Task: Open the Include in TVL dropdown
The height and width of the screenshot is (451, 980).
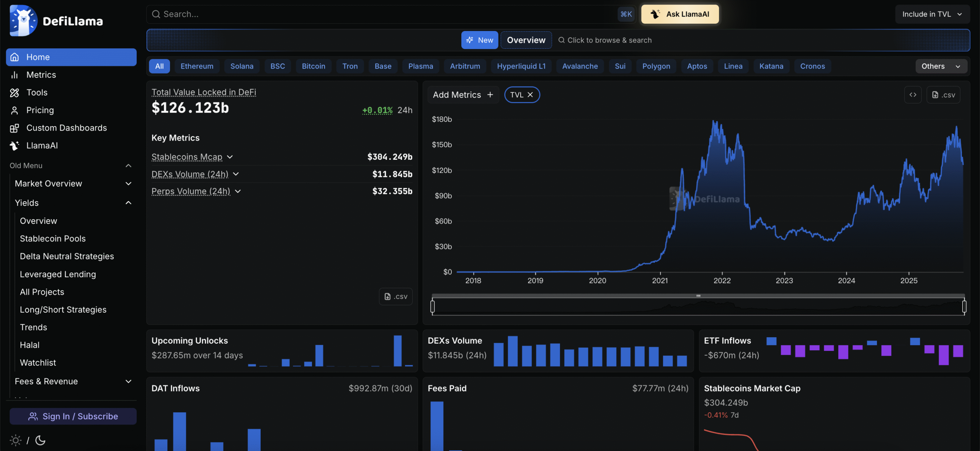Action: click(x=932, y=14)
